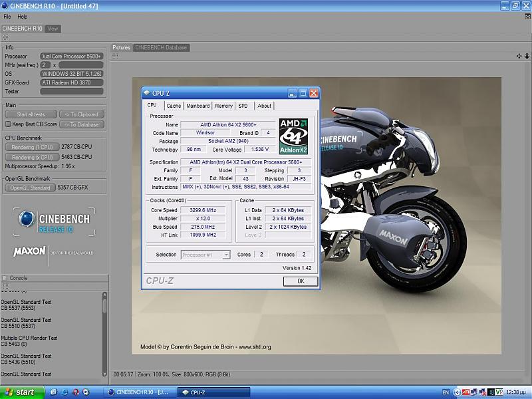Image resolution: width=532 pixels, height=399 pixels.
Task: Click the CPU-Z title bar diamond icon
Action: [x=146, y=92]
